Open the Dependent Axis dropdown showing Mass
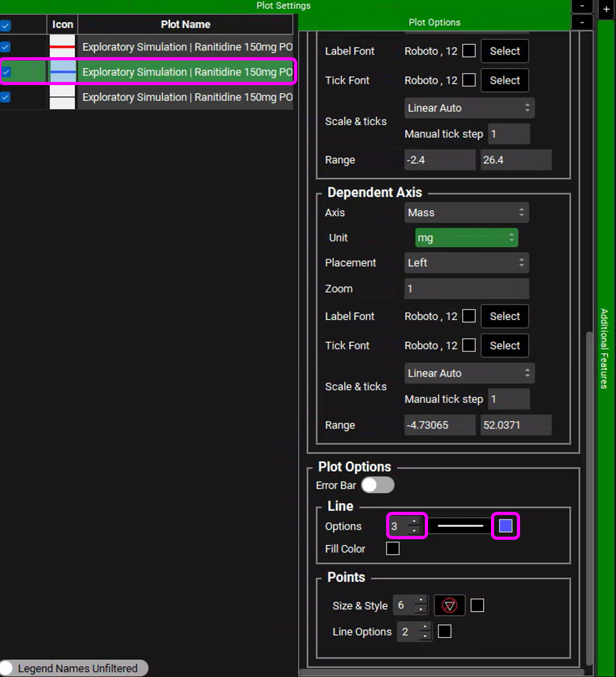The image size is (616, 677). (x=466, y=213)
